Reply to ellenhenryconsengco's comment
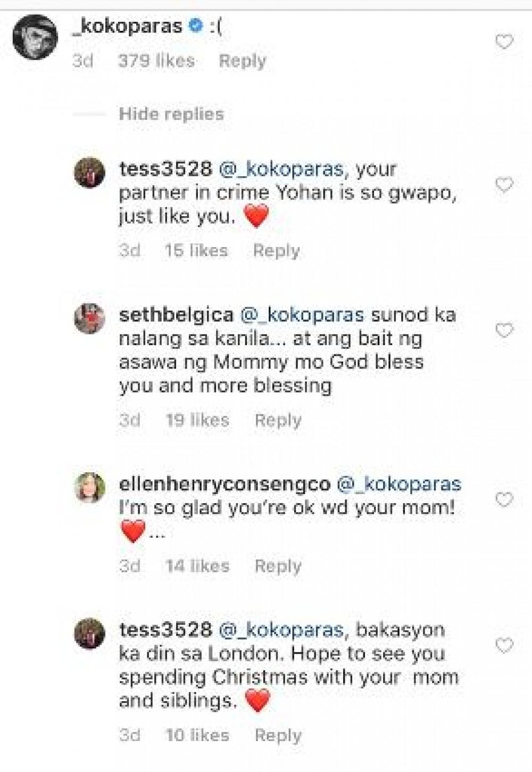This screenshot has height=772, width=532. [278, 565]
